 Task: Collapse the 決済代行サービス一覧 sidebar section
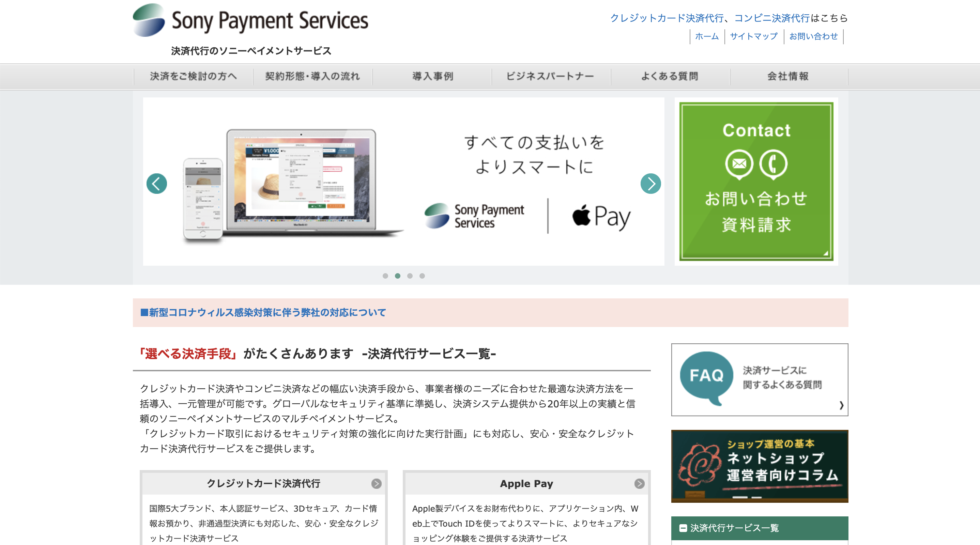683,528
